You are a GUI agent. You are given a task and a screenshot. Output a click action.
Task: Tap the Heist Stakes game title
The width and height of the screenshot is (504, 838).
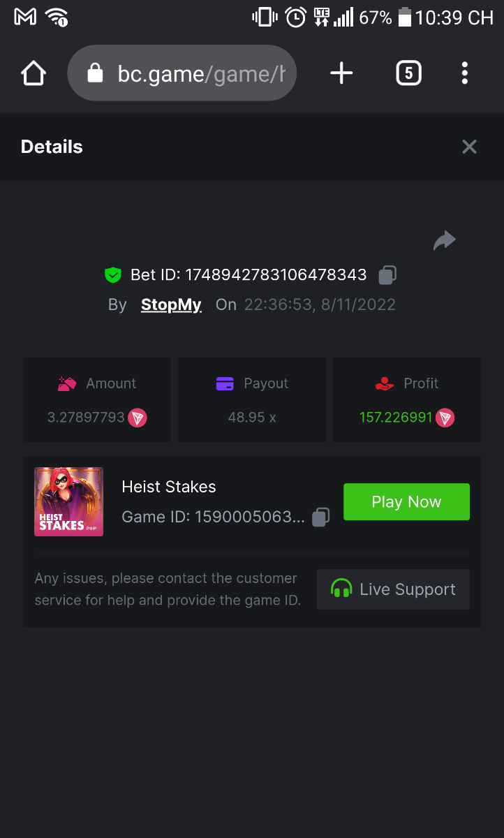point(169,487)
